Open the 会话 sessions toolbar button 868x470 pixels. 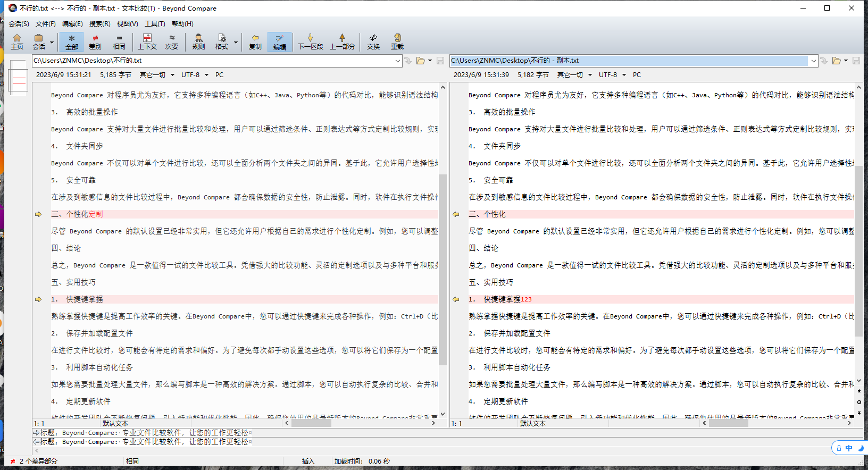pyautogui.click(x=39, y=41)
